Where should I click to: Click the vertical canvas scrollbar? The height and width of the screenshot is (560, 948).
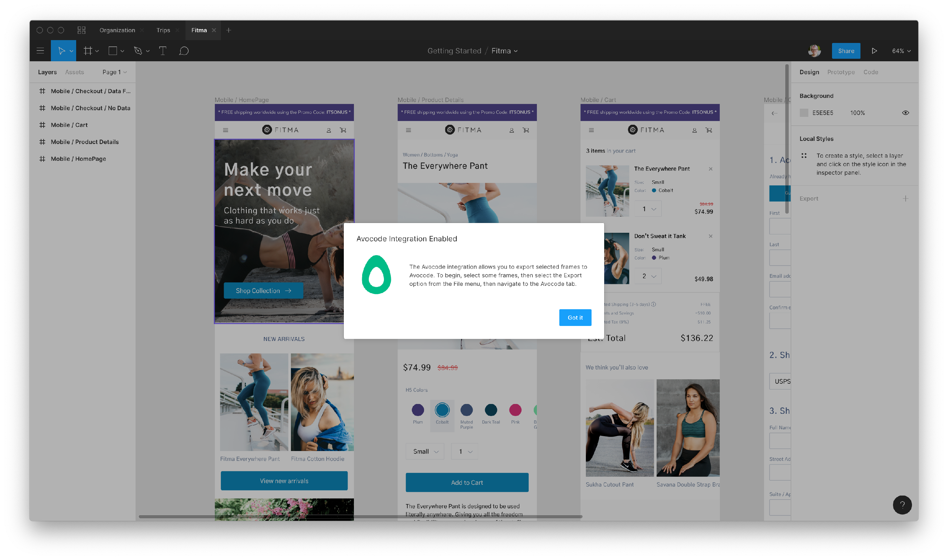tap(787, 139)
